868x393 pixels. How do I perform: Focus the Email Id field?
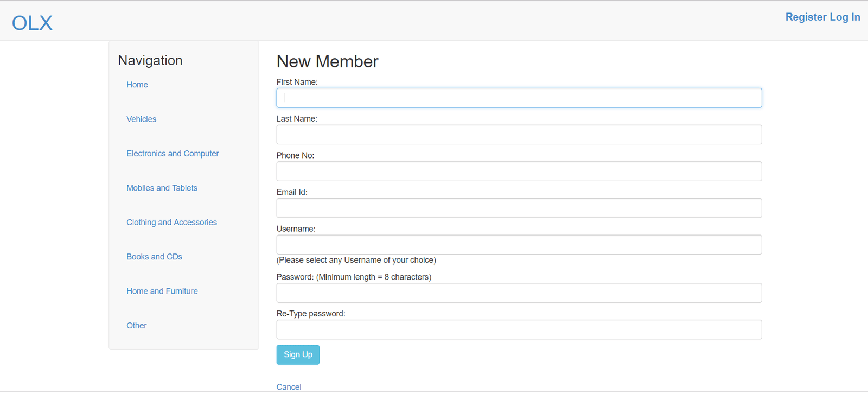click(519, 208)
